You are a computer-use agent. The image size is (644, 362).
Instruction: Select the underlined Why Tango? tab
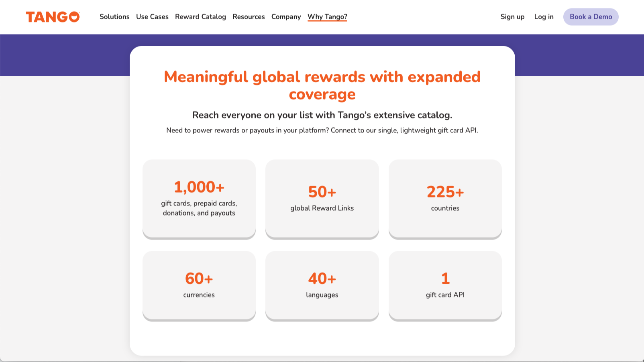point(327,17)
